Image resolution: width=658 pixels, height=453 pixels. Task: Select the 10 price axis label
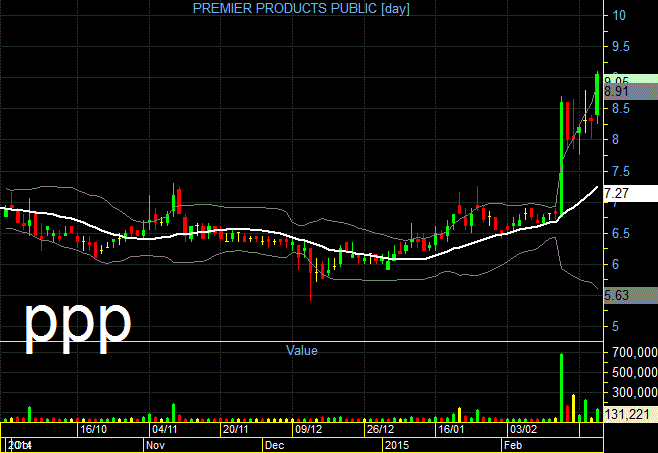tap(619, 16)
